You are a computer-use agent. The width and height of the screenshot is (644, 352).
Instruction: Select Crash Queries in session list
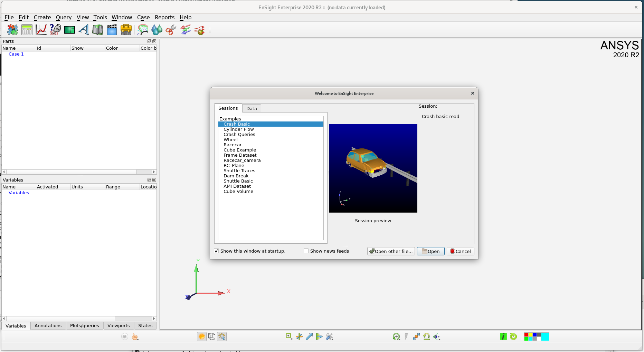[239, 134]
